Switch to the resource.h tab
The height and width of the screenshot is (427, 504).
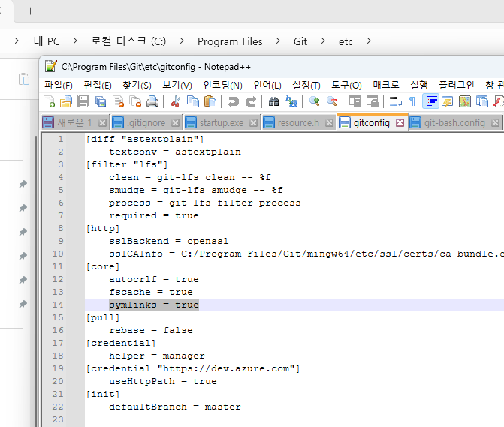[298, 122]
